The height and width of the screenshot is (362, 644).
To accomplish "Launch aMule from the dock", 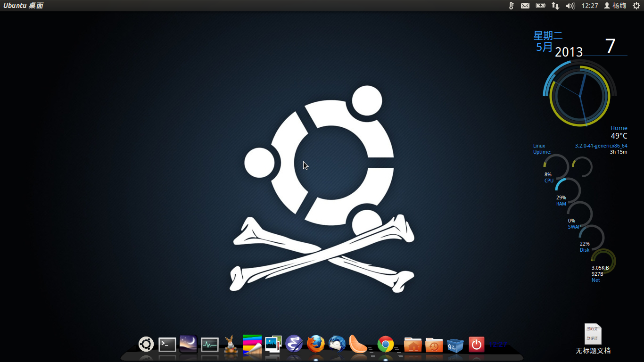I will [231, 344].
